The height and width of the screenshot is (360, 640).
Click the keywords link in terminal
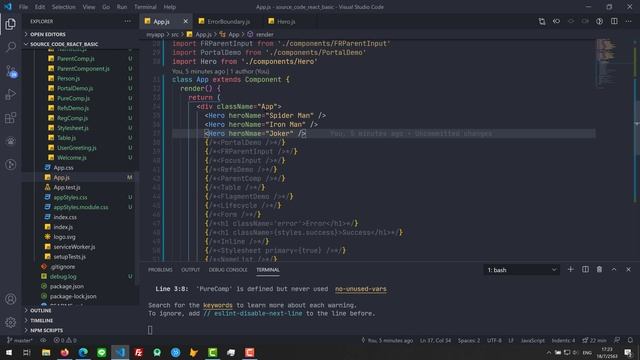218,305
